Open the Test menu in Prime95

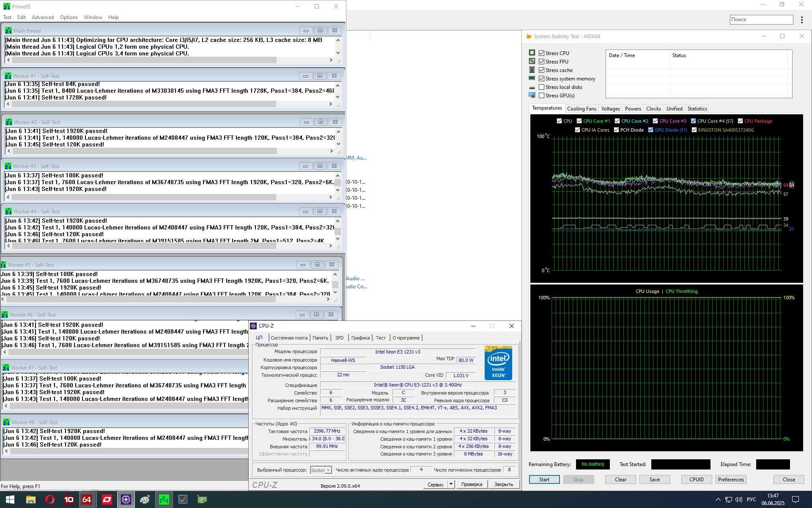[7, 17]
